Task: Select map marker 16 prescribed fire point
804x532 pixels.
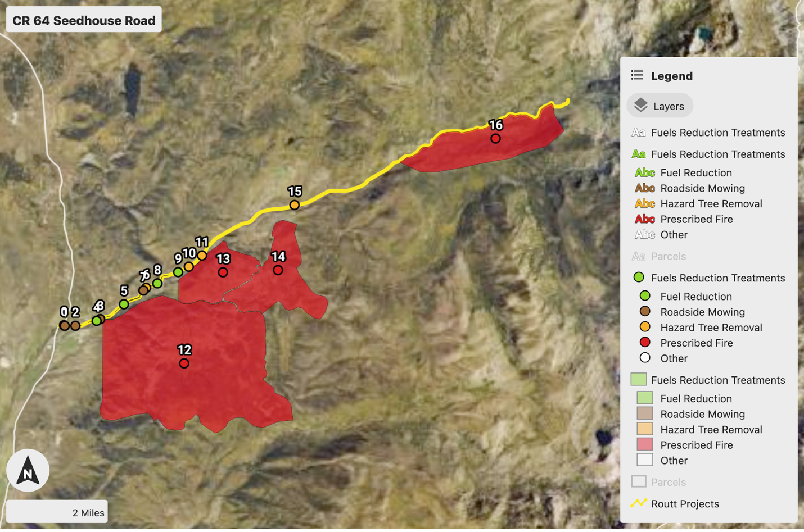Action: 495,139
